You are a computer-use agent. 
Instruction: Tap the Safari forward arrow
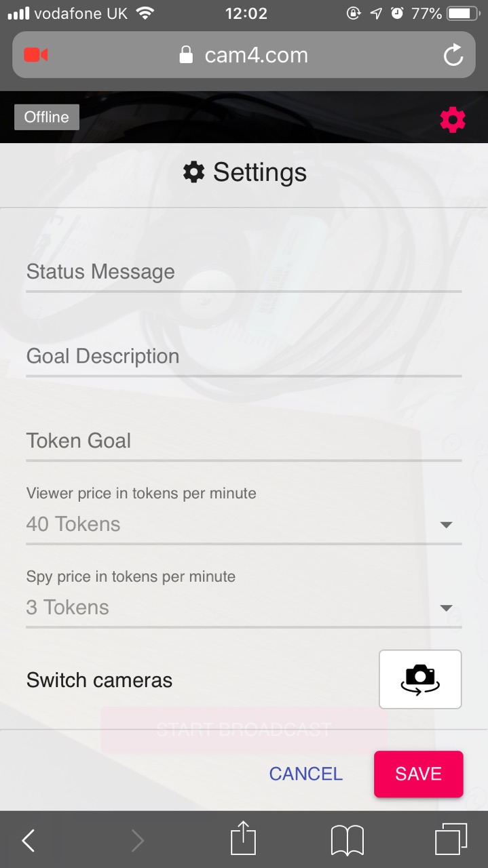pyautogui.click(x=138, y=841)
